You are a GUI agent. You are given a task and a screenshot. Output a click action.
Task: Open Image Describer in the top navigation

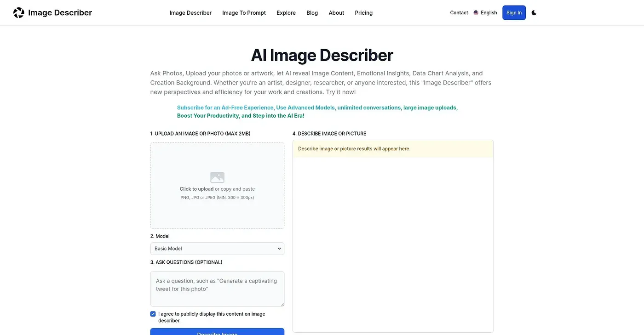coord(190,13)
